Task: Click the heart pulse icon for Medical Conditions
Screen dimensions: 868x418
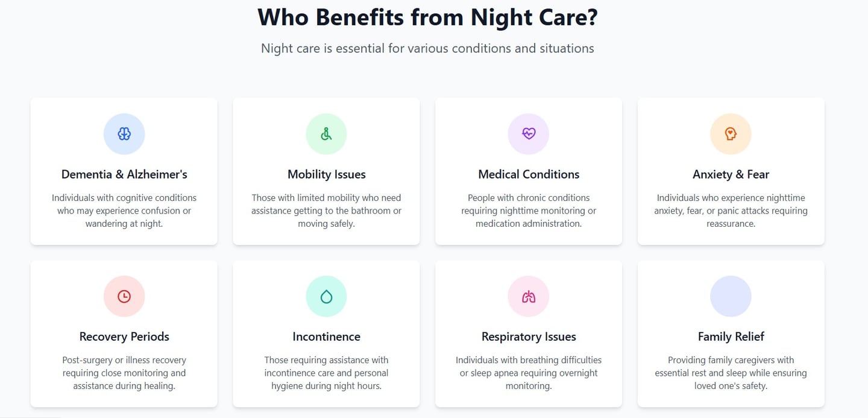Action: (529, 134)
